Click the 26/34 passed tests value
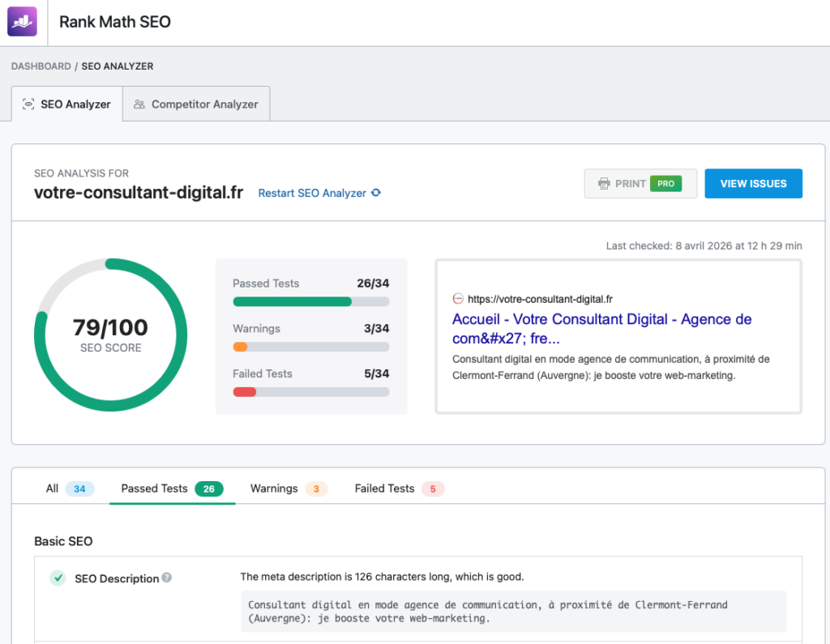The height and width of the screenshot is (644, 830). point(373,283)
